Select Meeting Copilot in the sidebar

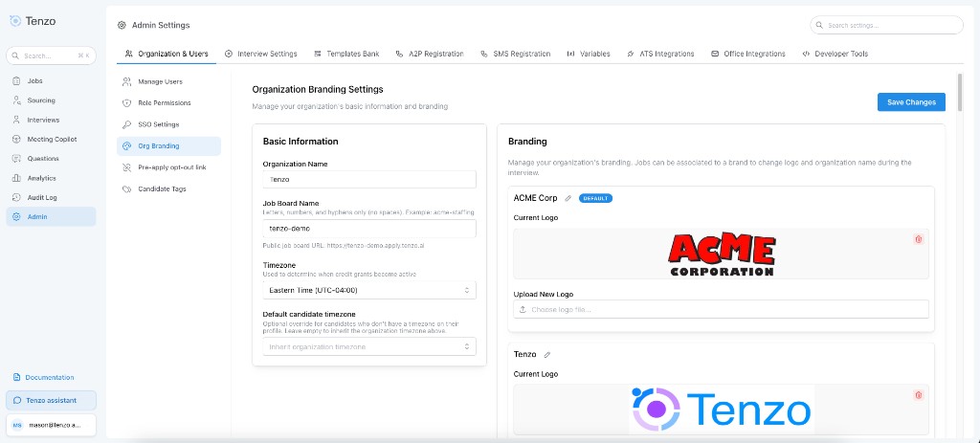[x=51, y=140]
